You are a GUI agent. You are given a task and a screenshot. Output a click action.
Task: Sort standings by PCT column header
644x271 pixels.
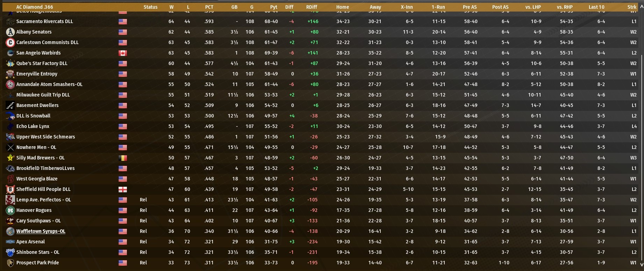point(209,7)
